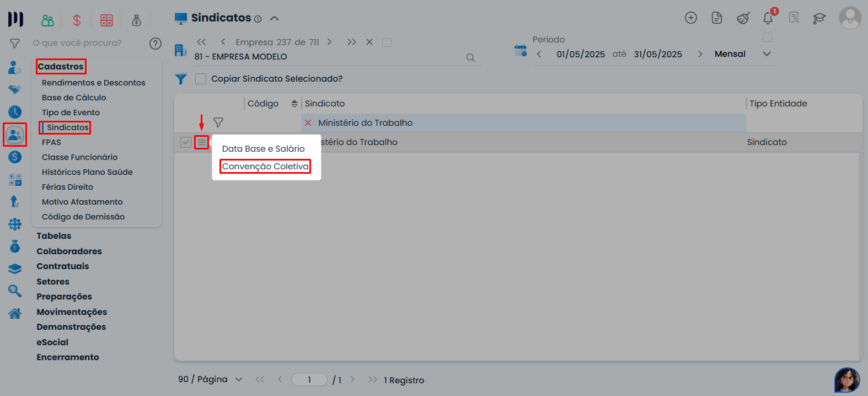Open the home icon in sidebar
The width and height of the screenshot is (868, 396).
click(15, 313)
